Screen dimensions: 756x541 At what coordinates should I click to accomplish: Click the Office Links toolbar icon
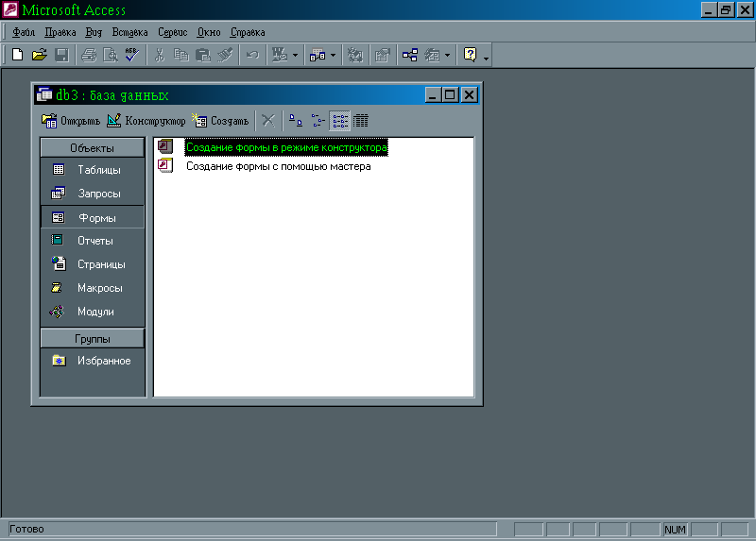click(280, 55)
